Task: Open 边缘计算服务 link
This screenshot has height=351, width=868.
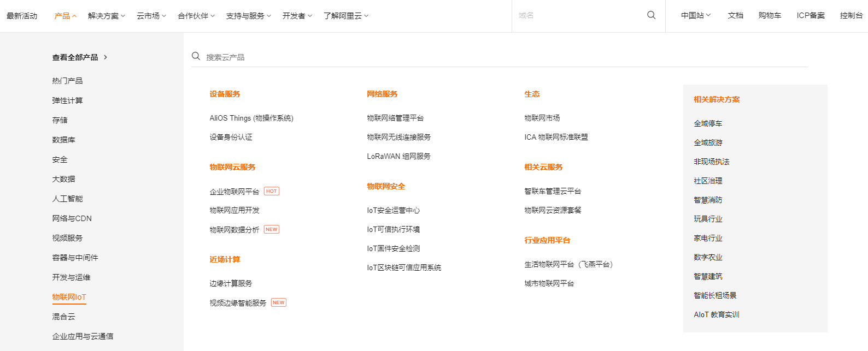Action: tap(231, 283)
